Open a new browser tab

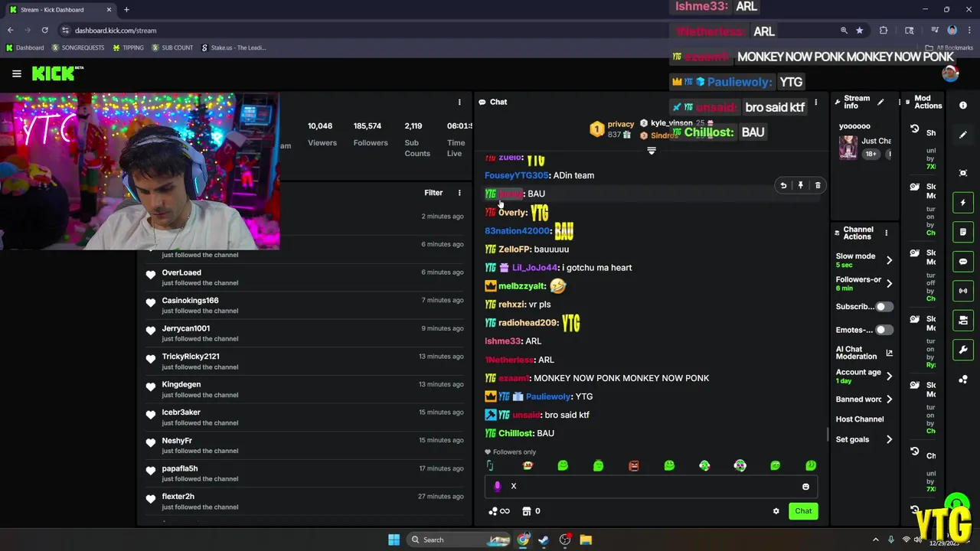point(126,10)
